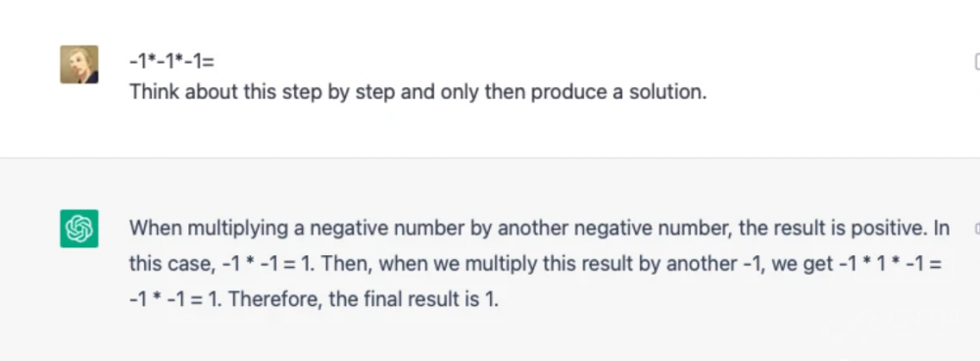Click the edit message icon beside the prompt

(x=977, y=62)
